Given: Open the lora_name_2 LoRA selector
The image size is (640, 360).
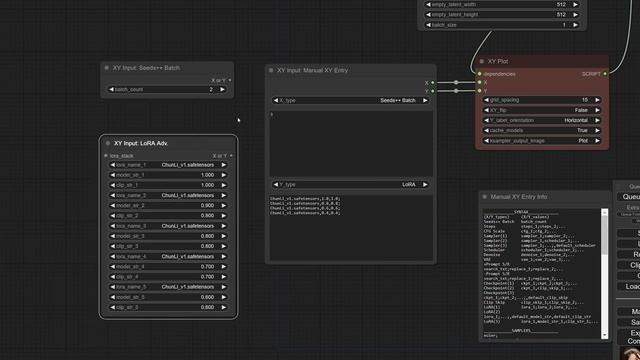Looking at the screenshot, I should (x=168, y=196).
